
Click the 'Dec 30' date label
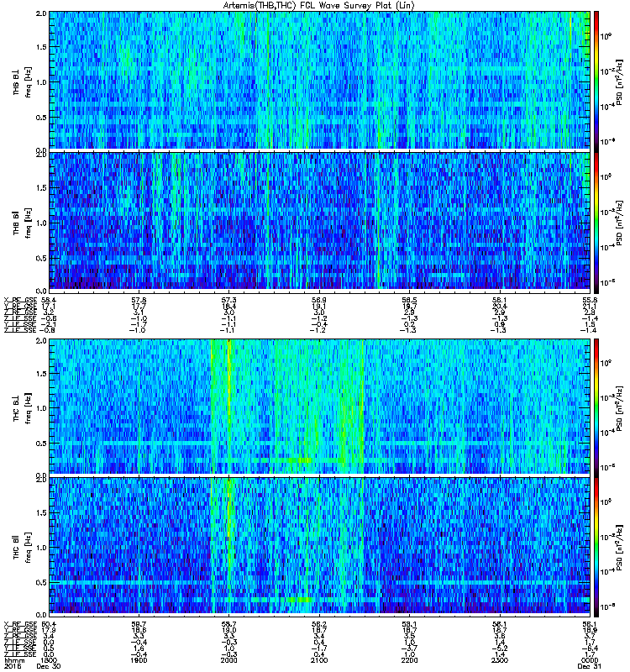coord(49,666)
